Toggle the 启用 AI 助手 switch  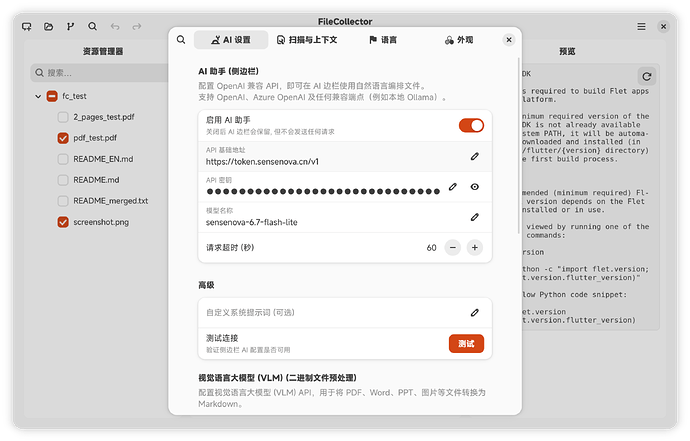tap(471, 125)
